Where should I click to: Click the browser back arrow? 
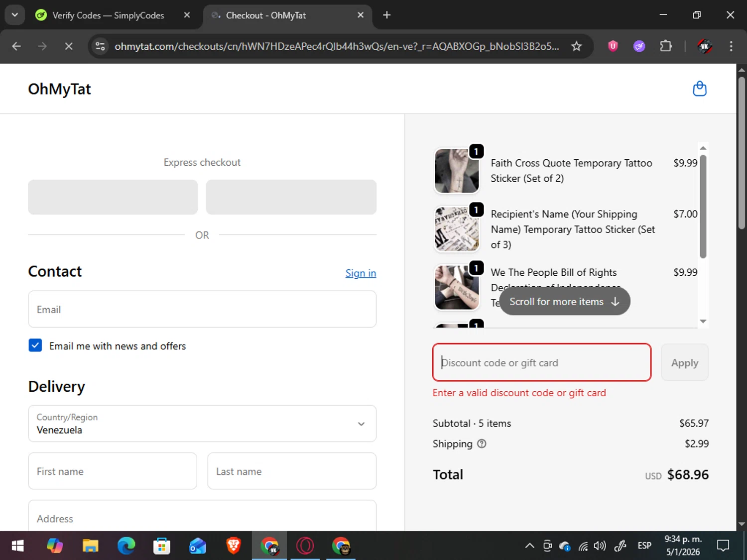click(16, 46)
